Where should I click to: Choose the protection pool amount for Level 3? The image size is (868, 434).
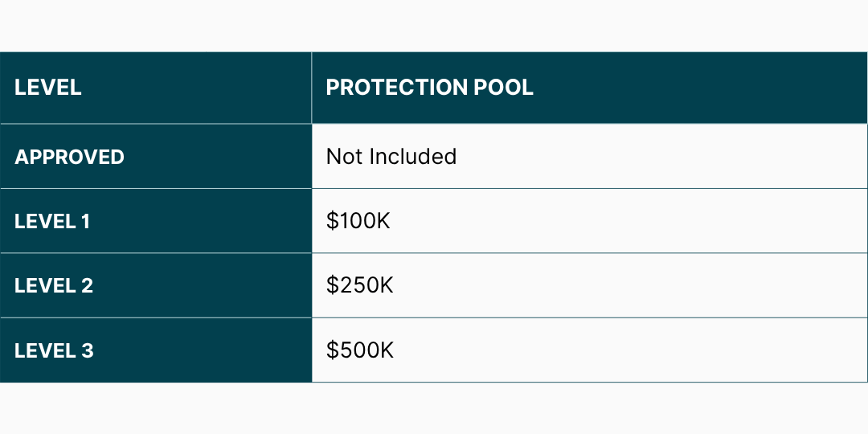coord(359,350)
